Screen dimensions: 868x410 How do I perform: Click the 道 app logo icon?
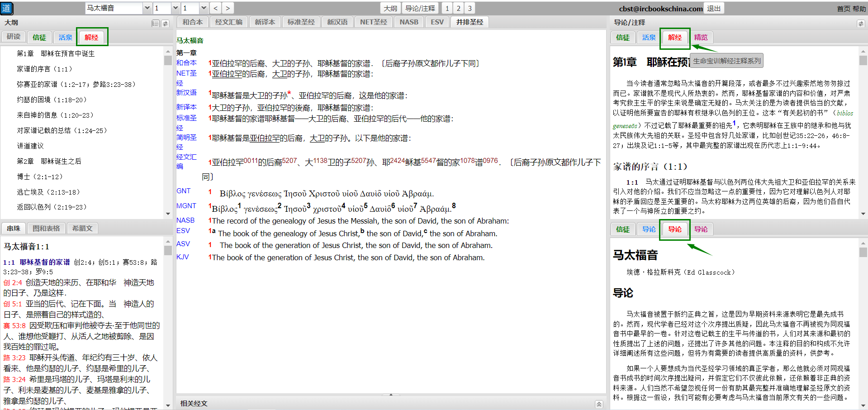[6, 8]
